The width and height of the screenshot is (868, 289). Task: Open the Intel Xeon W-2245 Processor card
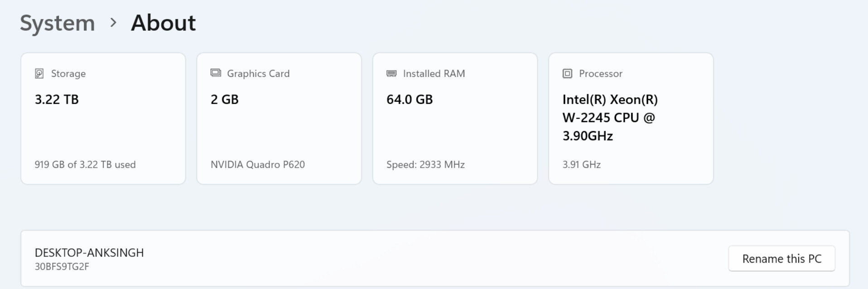tap(631, 118)
